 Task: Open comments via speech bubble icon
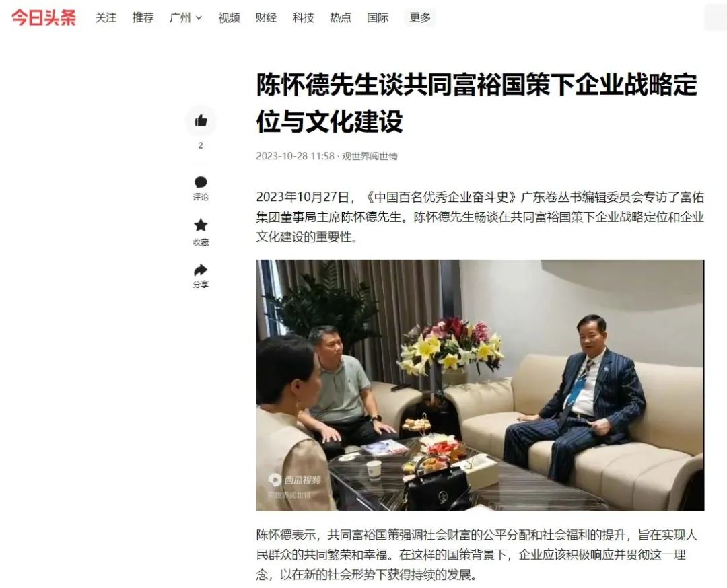[x=201, y=188]
